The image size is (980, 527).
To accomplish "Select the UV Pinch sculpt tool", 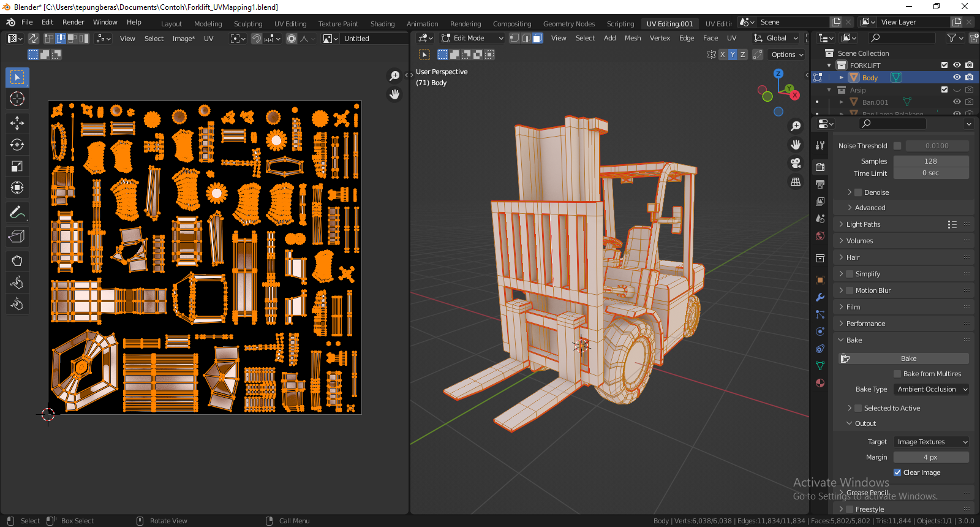I will 17,304.
